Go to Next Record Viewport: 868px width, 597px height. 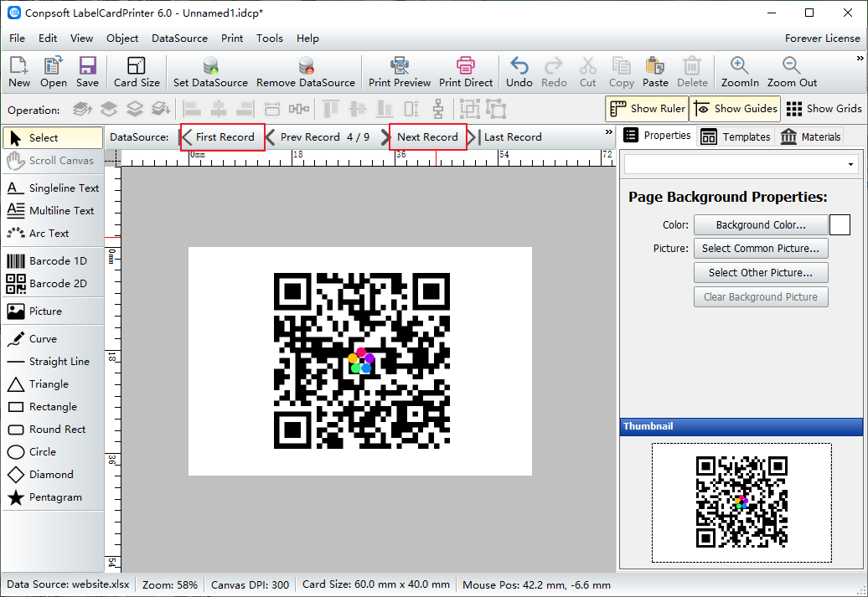pos(426,136)
